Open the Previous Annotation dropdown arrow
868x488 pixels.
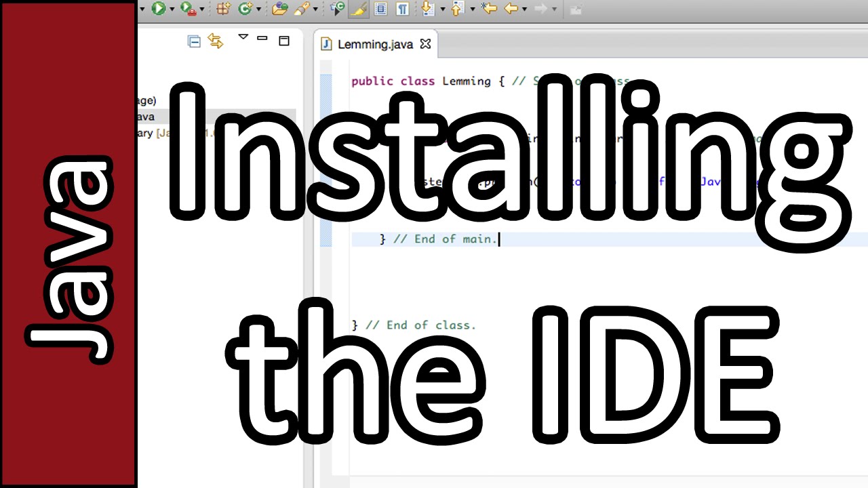click(x=472, y=9)
